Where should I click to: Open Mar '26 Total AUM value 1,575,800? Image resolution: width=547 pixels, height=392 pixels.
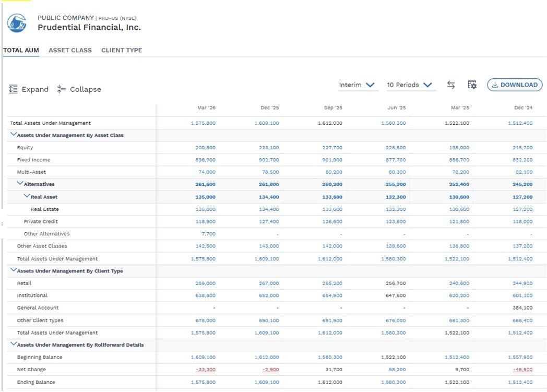pos(203,123)
